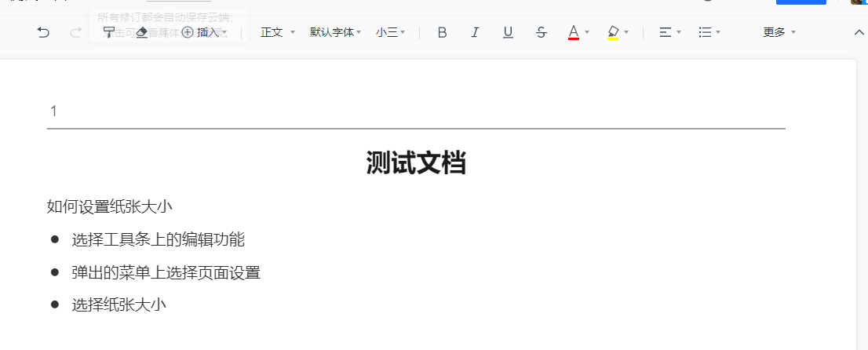Open the text alignment options
This screenshot has height=350, width=868.
point(669,32)
